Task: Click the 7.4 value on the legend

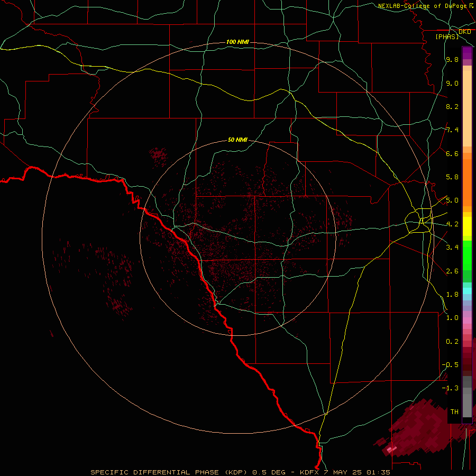Action: (452, 130)
